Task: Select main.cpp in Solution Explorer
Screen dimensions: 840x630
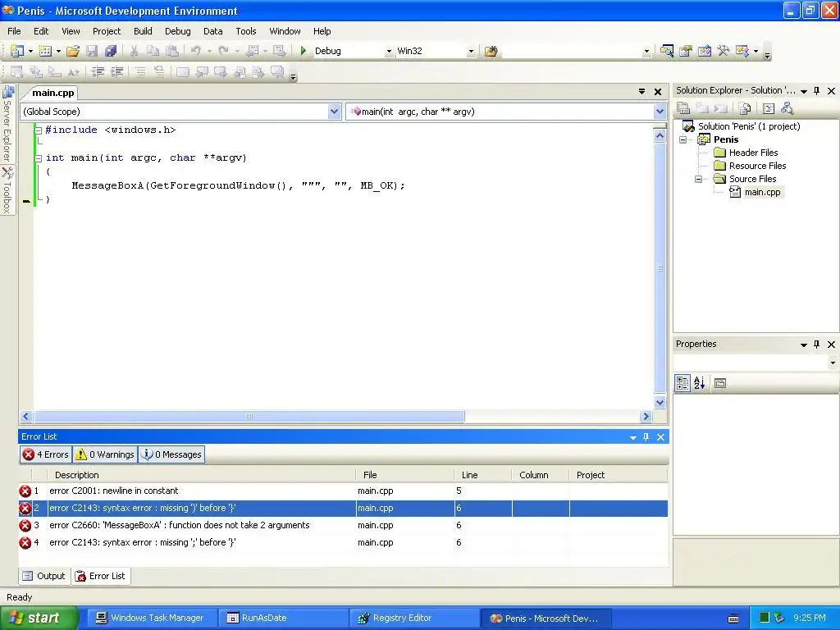Action: pos(762,192)
